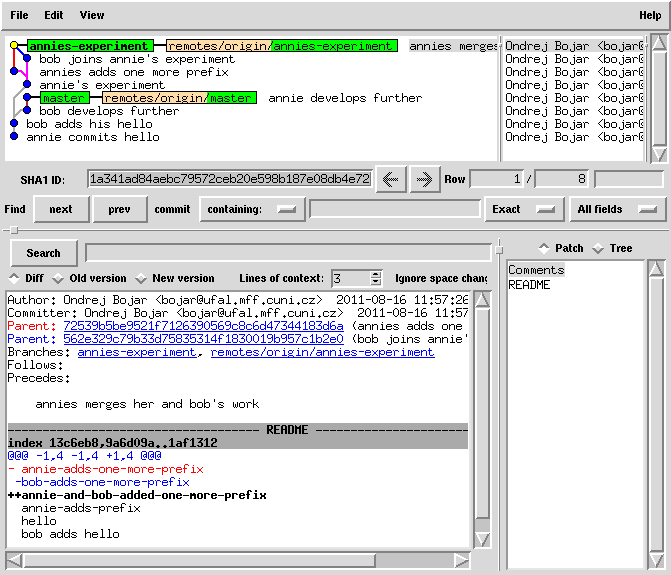Open the View menu
This screenshot has height=575, width=671.
point(91,15)
